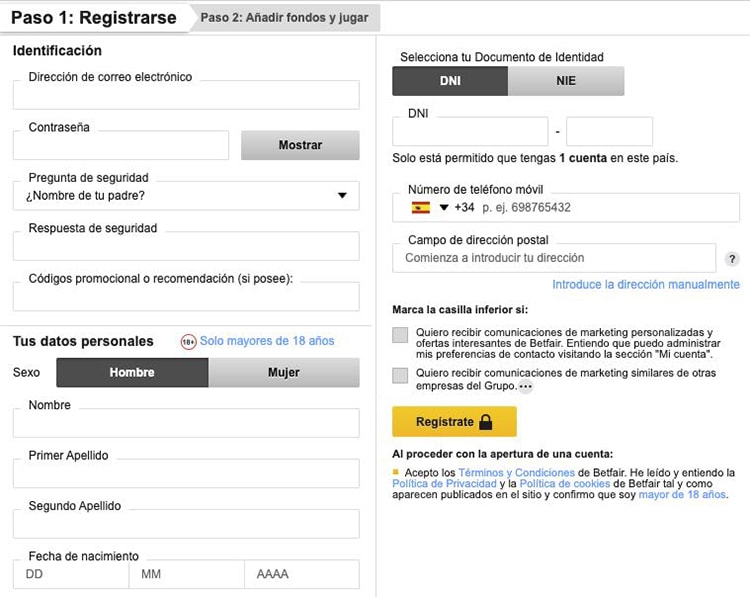Click the 18+ age restriction icon
This screenshot has width=750, height=597.
point(188,342)
